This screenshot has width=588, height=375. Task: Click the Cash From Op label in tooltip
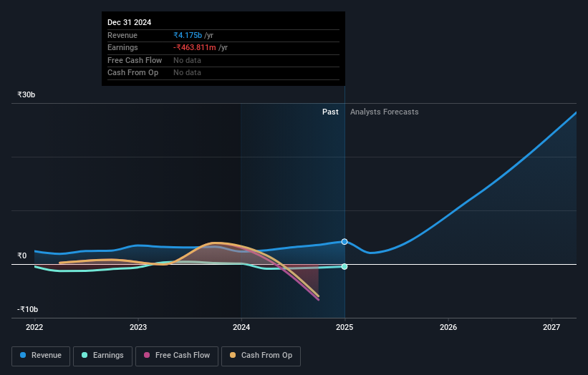[x=132, y=72]
